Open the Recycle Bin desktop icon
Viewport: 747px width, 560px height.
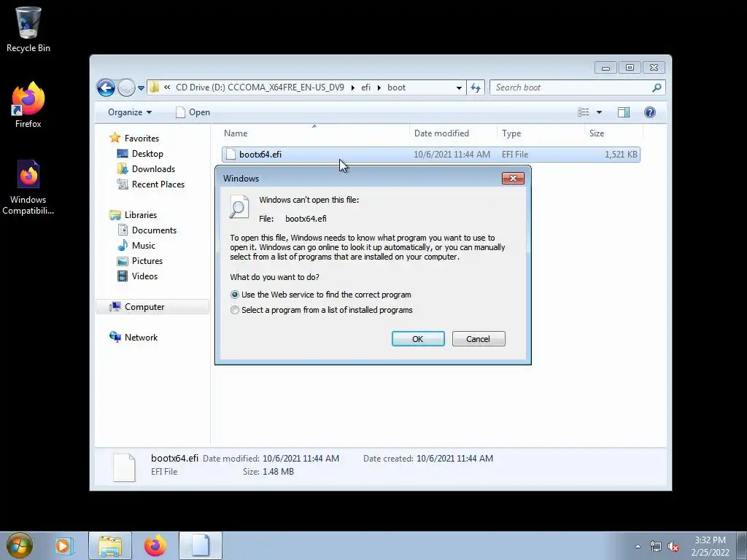[28, 29]
